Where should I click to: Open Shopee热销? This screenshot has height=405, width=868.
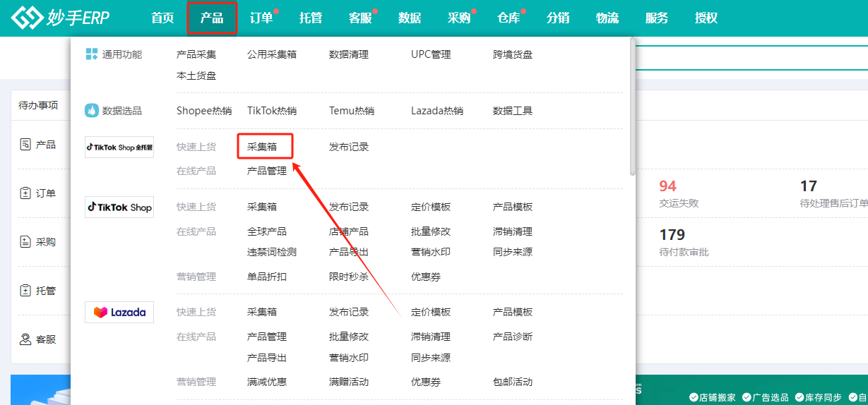204,111
